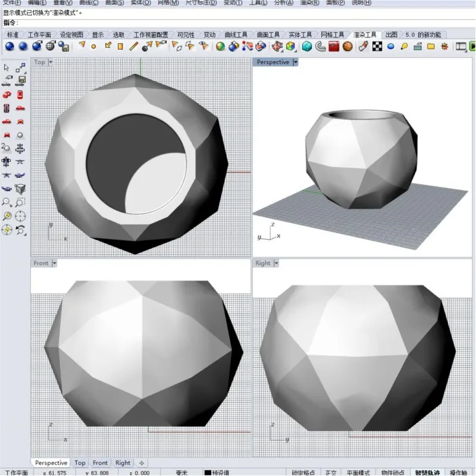Image resolution: width=476 pixels, height=476 pixels.
Task: Click the red car perspective view icon
Action: click(x=7, y=94)
